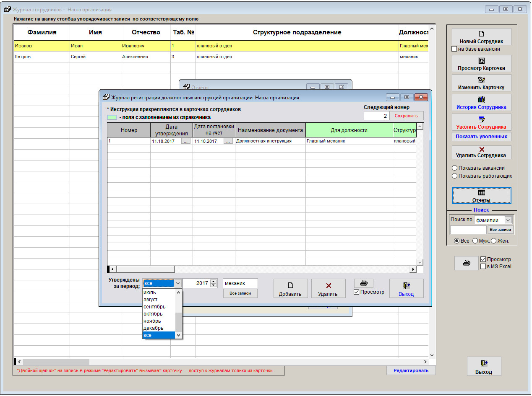Increase year 2017 with spinner up arrow
The width and height of the screenshot is (532, 396).
point(214,281)
